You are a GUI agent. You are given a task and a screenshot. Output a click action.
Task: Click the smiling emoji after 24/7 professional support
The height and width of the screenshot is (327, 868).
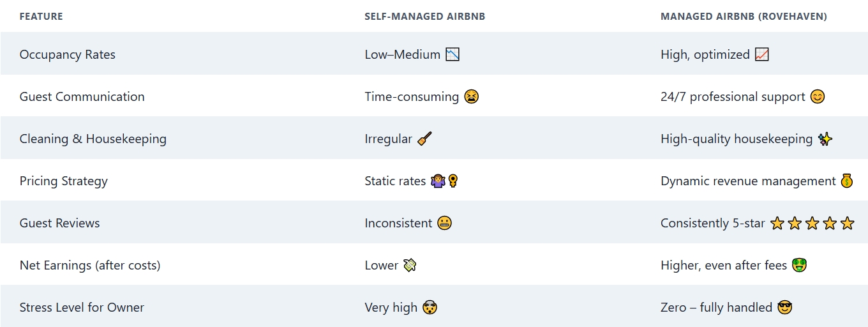(818, 96)
